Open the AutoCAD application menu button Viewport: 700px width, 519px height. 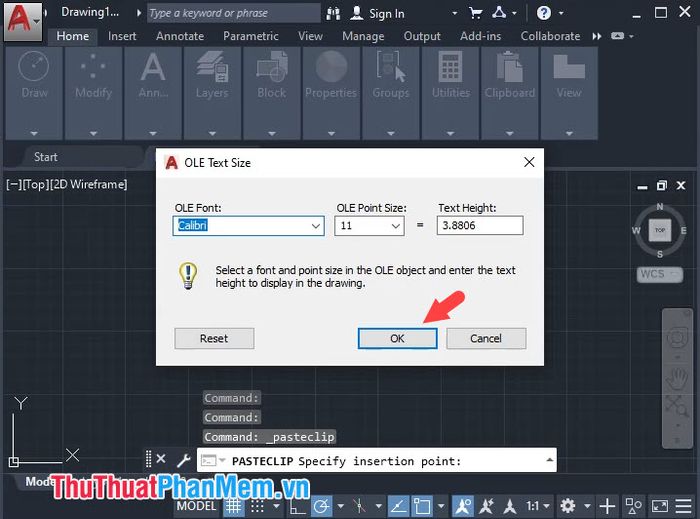click(23, 21)
